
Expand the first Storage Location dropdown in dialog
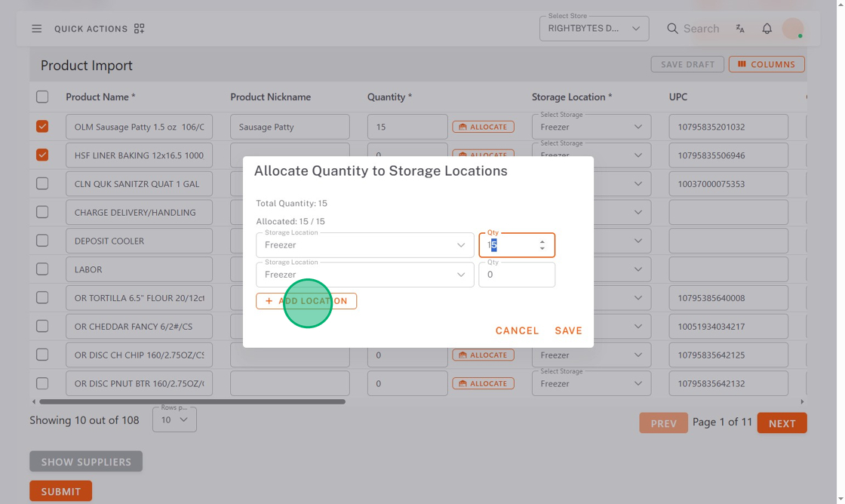pos(364,245)
